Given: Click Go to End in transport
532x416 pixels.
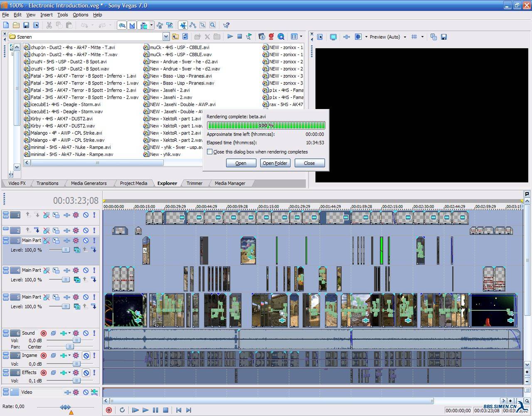Looking at the screenshot, I should (189, 410).
